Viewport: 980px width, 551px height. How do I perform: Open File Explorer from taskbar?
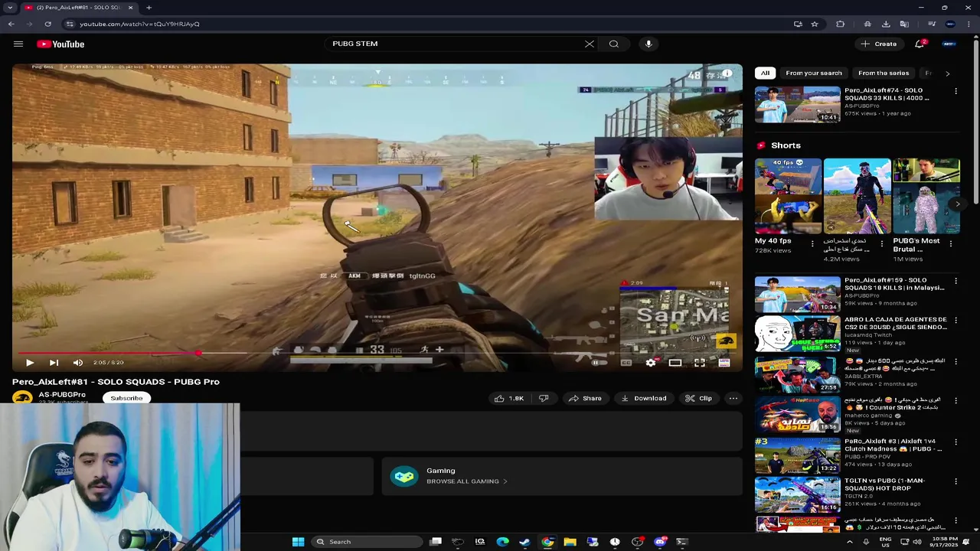(570, 542)
